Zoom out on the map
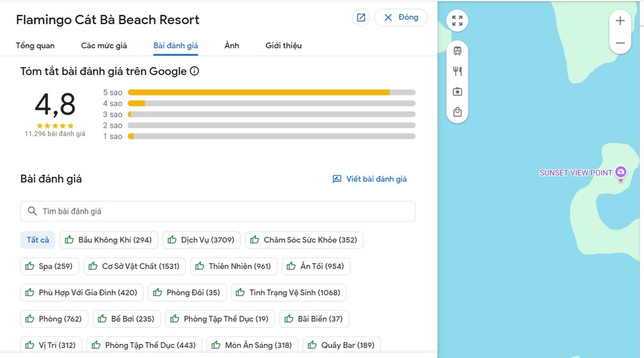 (x=620, y=42)
